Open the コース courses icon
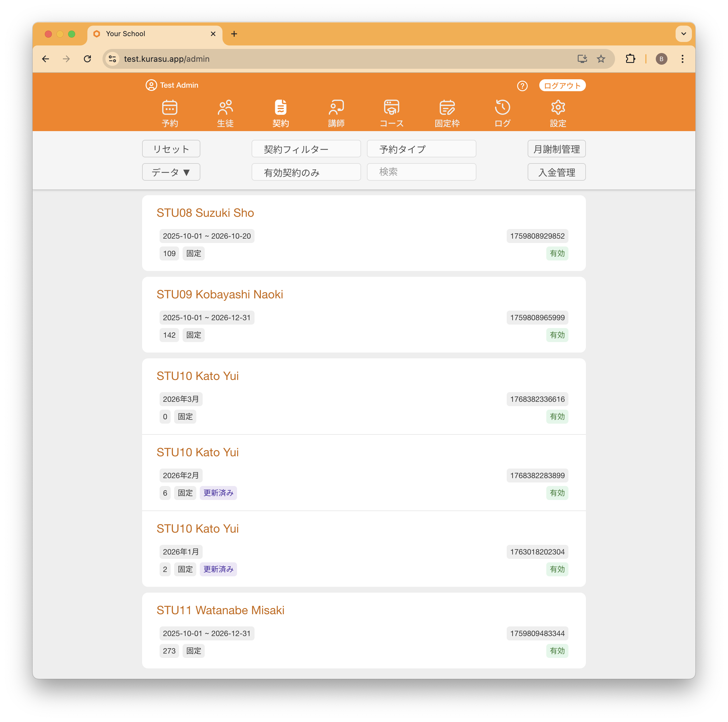Viewport: 728px width, 722px height. (391, 108)
